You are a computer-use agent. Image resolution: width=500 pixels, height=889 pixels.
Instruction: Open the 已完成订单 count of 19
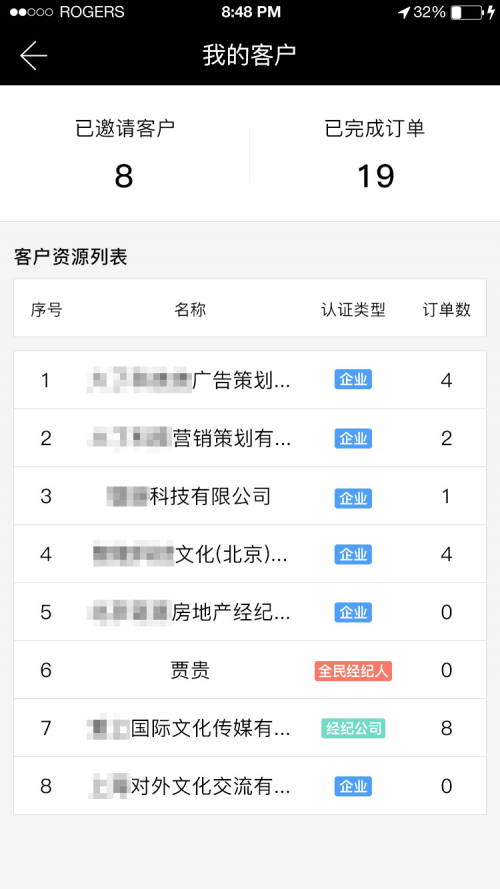coord(375,176)
